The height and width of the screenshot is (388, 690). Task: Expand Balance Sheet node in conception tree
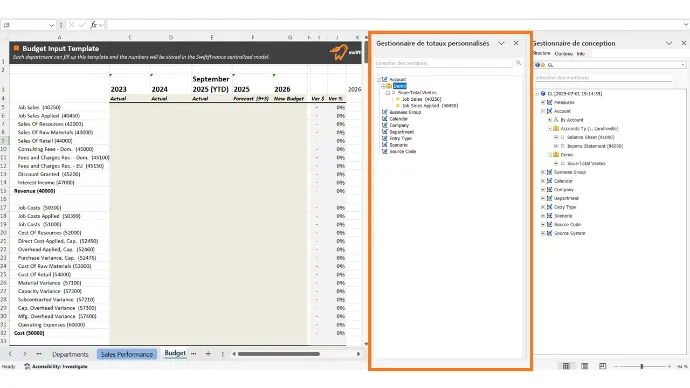pos(556,137)
